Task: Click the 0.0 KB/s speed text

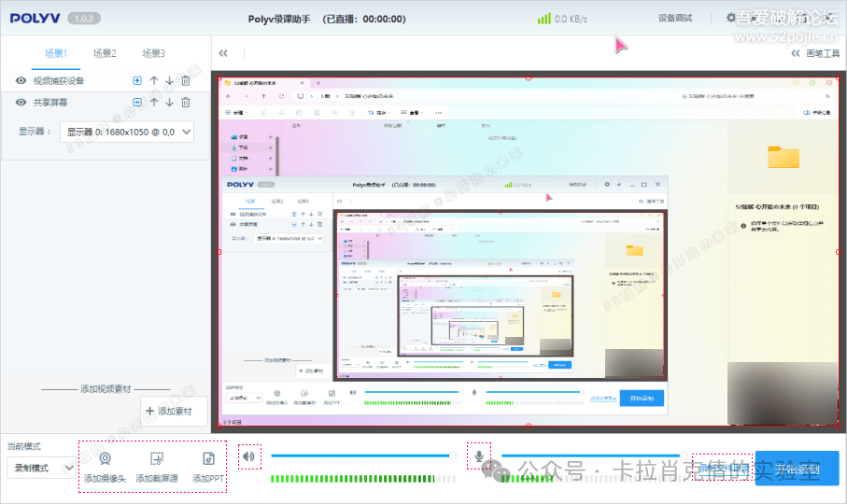Action: [571, 19]
